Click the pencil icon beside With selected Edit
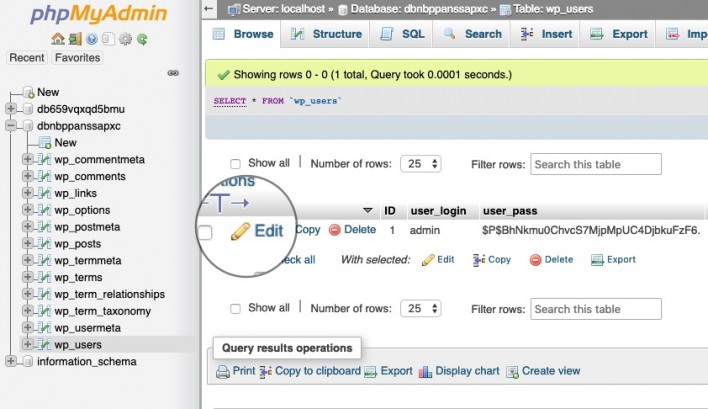The width and height of the screenshot is (708, 409). click(428, 260)
